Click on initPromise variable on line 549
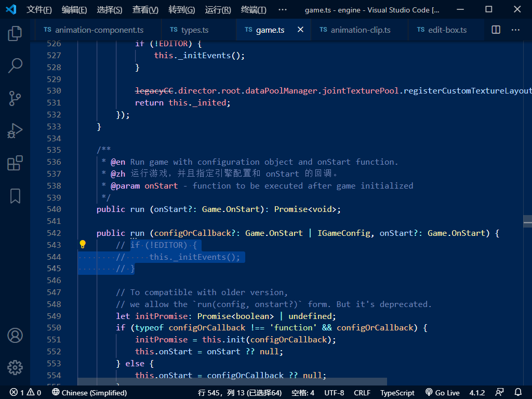 [x=162, y=316]
